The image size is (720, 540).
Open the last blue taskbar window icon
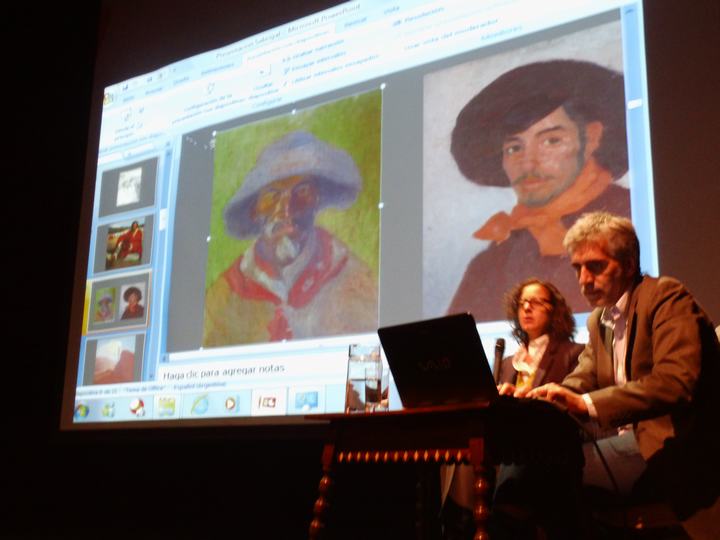tap(306, 400)
